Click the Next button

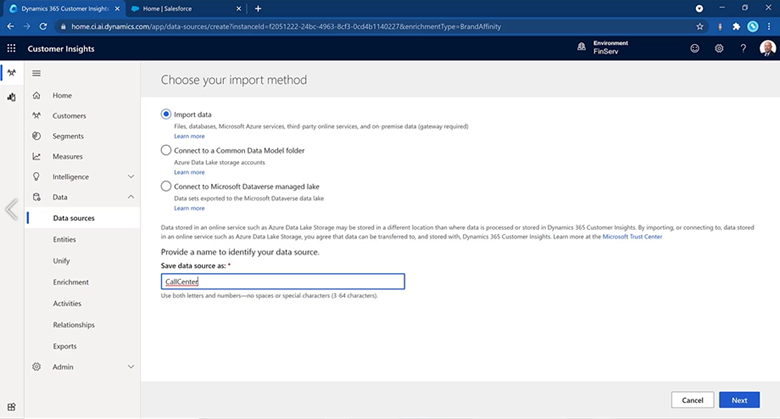pyautogui.click(x=739, y=400)
